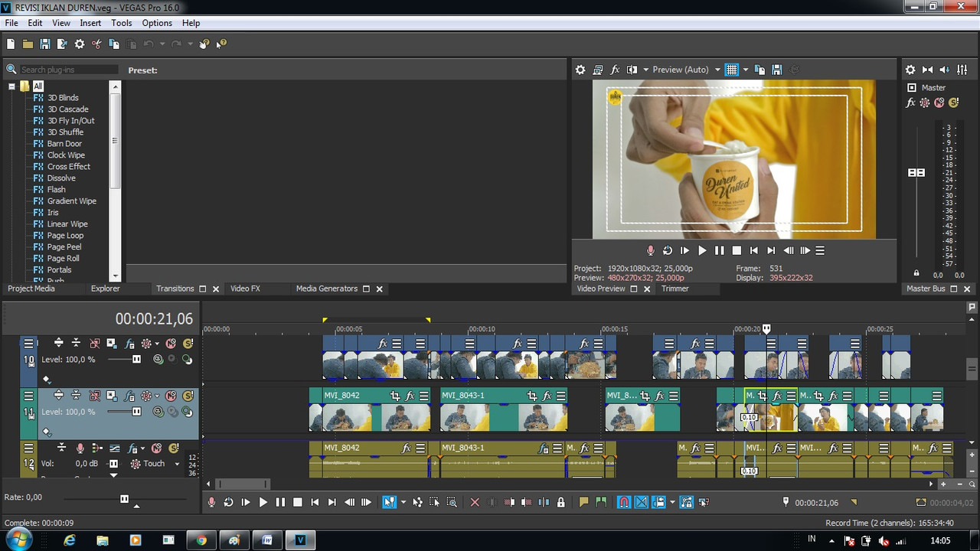The width and height of the screenshot is (980, 551).
Task: Toggle automatic crossfades button
Action: click(x=642, y=502)
